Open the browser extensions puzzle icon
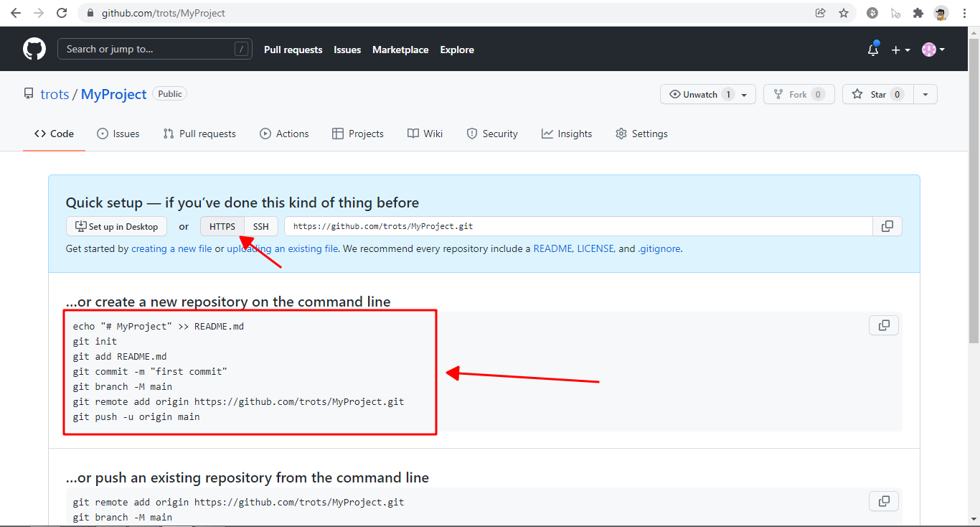 pyautogui.click(x=918, y=13)
